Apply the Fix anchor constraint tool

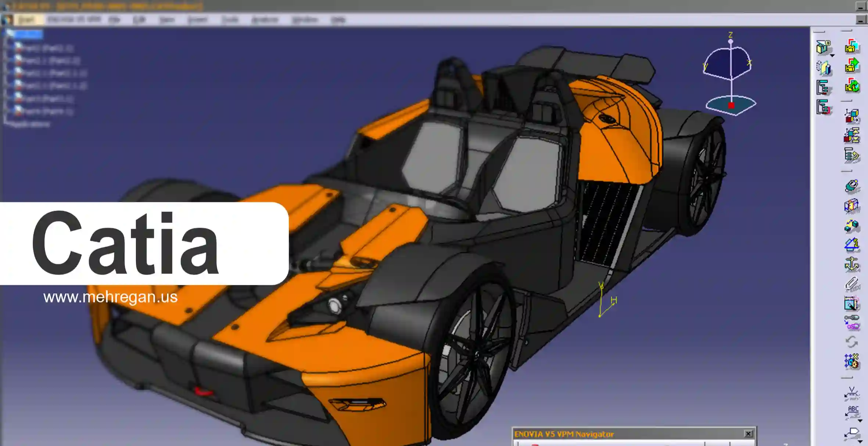pyautogui.click(x=852, y=264)
